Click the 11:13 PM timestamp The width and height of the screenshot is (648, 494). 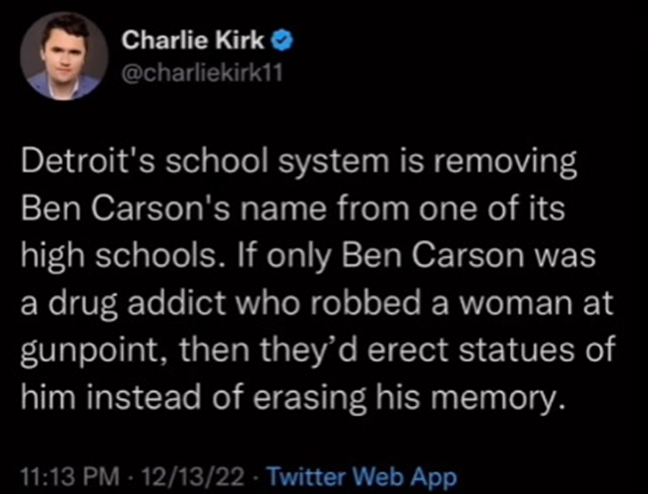pyautogui.click(x=71, y=477)
